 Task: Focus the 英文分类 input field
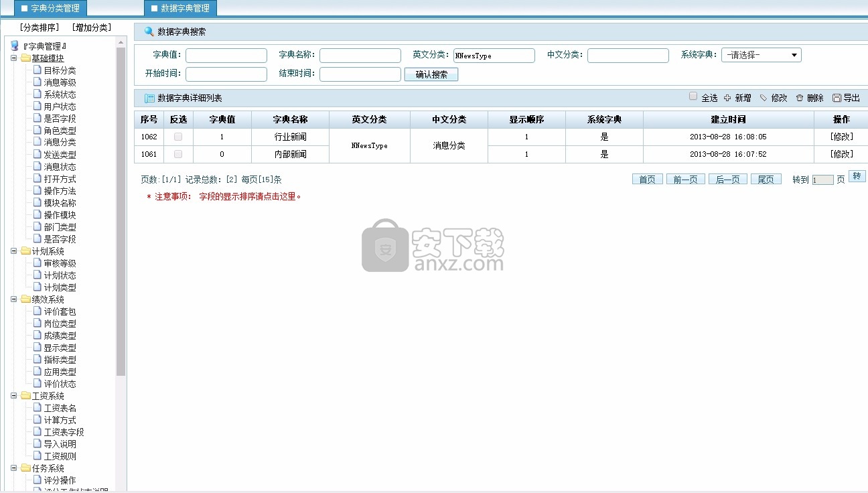pyautogui.click(x=494, y=56)
